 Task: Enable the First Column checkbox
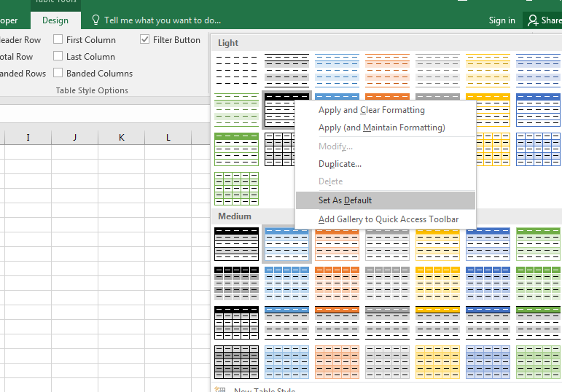coord(58,39)
